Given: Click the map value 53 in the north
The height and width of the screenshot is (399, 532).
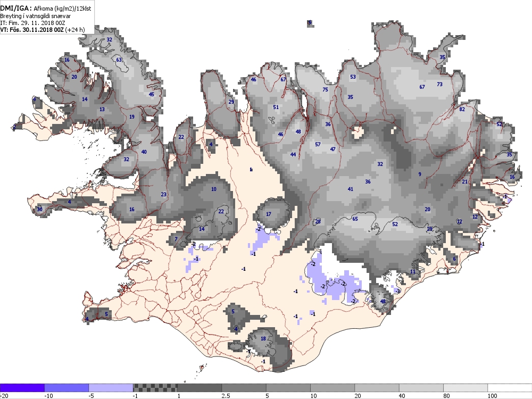Looking at the screenshot, I should pos(353,77).
